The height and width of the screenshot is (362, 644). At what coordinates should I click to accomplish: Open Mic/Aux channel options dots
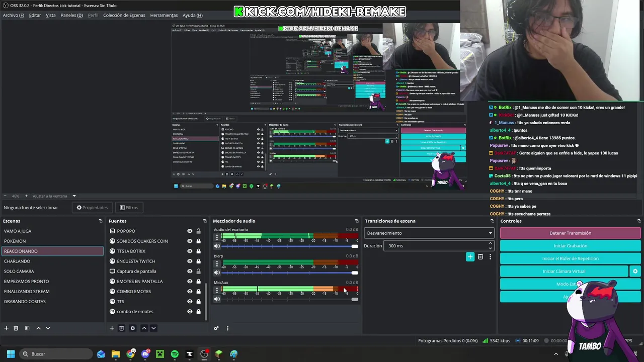coord(217,290)
